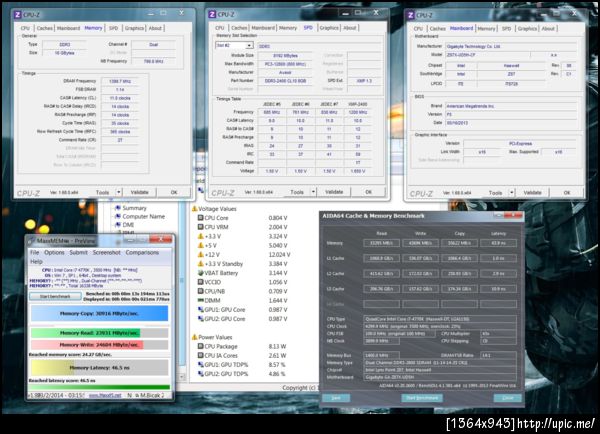Click Start Benchmark in the AIDA64 benchmark window
Image resolution: width=600 pixels, height=434 pixels.
point(422,398)
